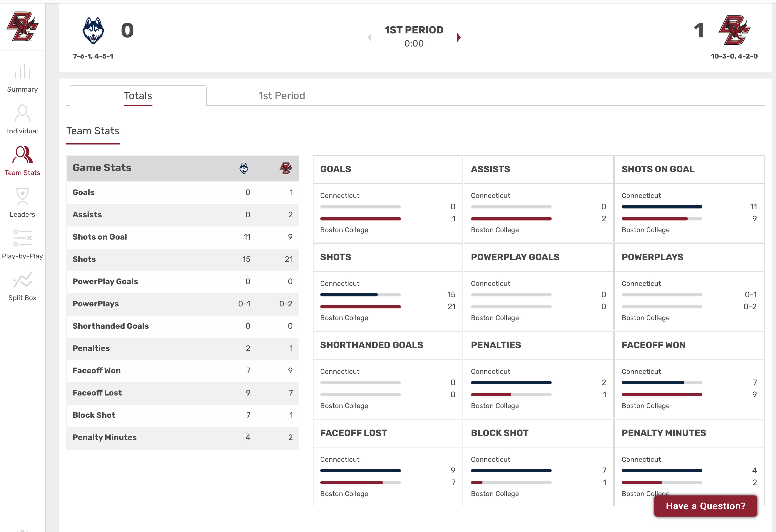Open the Leaders menu item

[22, 214]
